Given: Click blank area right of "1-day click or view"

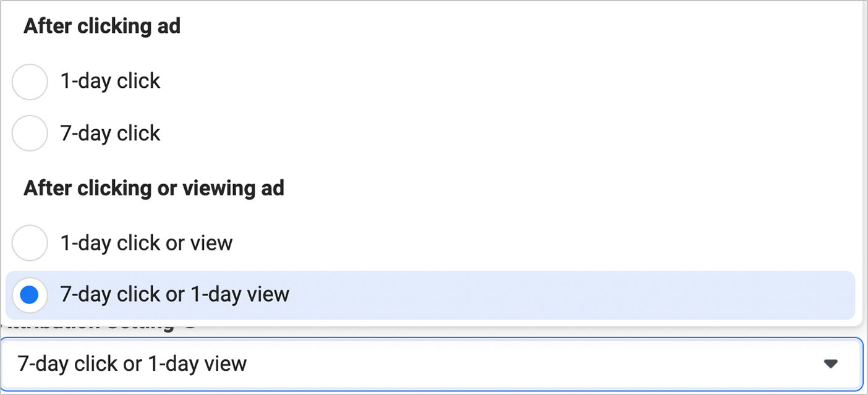Looking at the screenshot, I should click(525, 243).
